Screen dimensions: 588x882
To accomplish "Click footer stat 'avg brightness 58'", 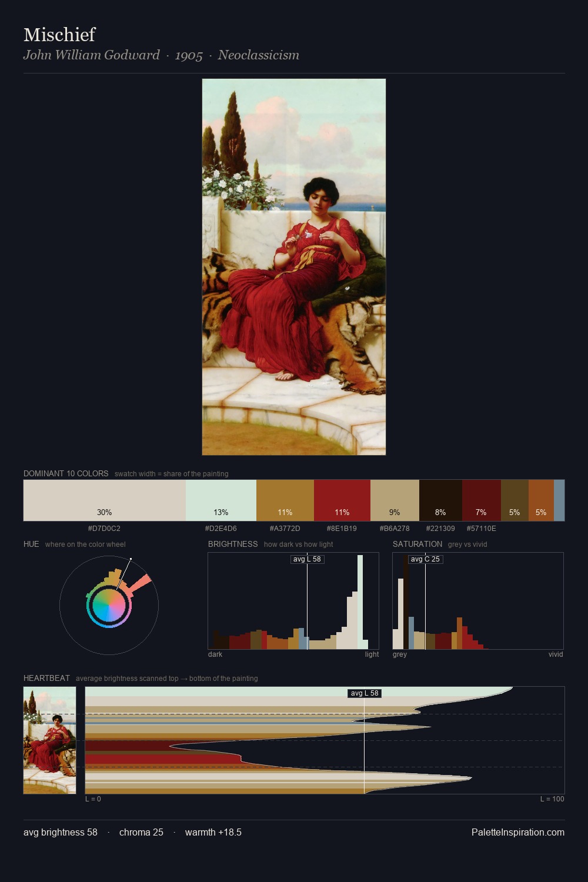I will point(61,832).
